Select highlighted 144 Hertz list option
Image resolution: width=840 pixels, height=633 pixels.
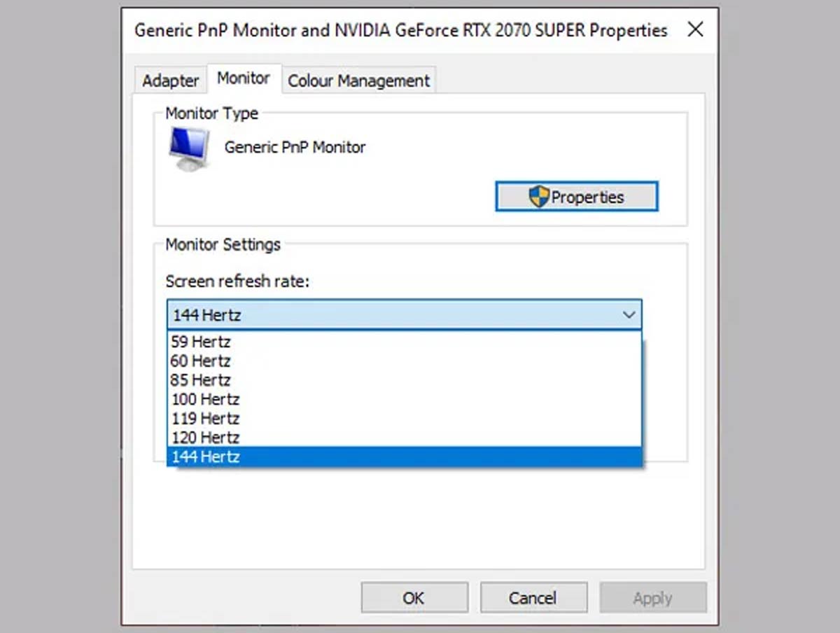(x=404, y=457)
